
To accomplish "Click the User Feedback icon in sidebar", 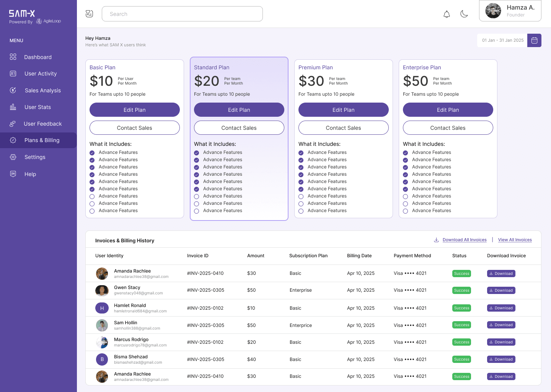I will (x=13, y=124).
